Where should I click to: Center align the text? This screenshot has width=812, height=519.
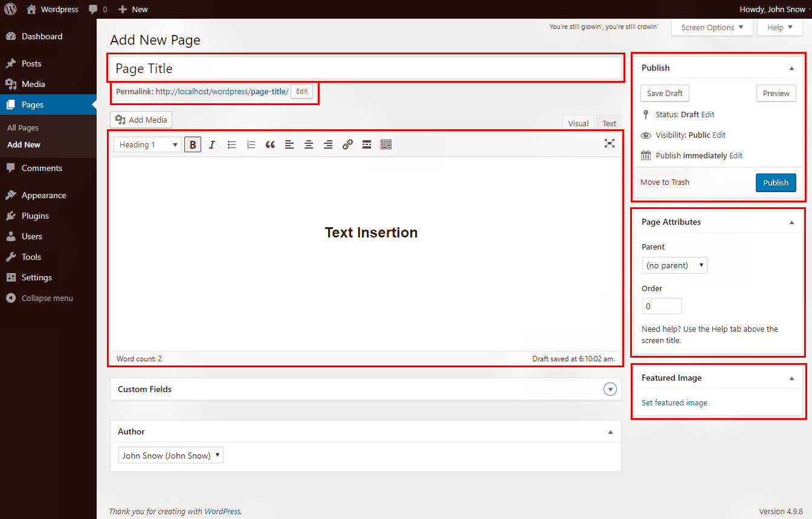(x=309, y=144)
